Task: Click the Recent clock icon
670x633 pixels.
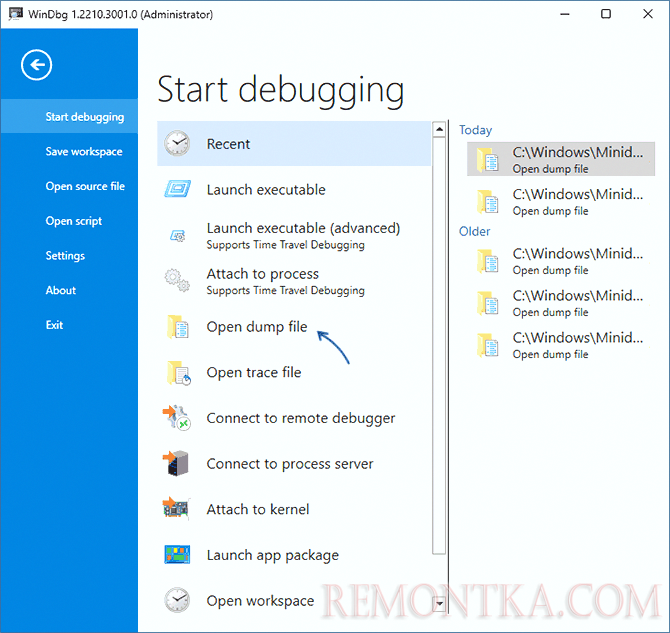Action: [177, 144]
